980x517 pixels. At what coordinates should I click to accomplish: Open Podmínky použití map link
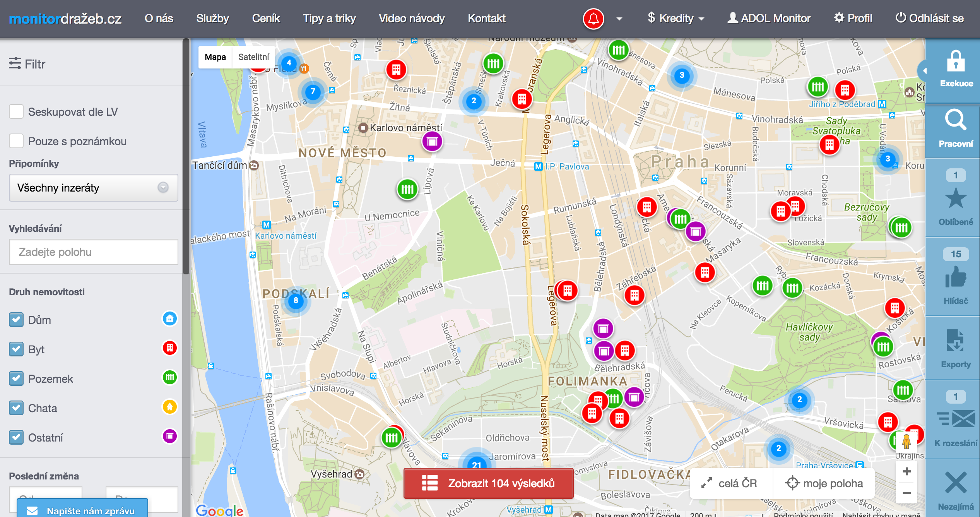coord(803,514)
